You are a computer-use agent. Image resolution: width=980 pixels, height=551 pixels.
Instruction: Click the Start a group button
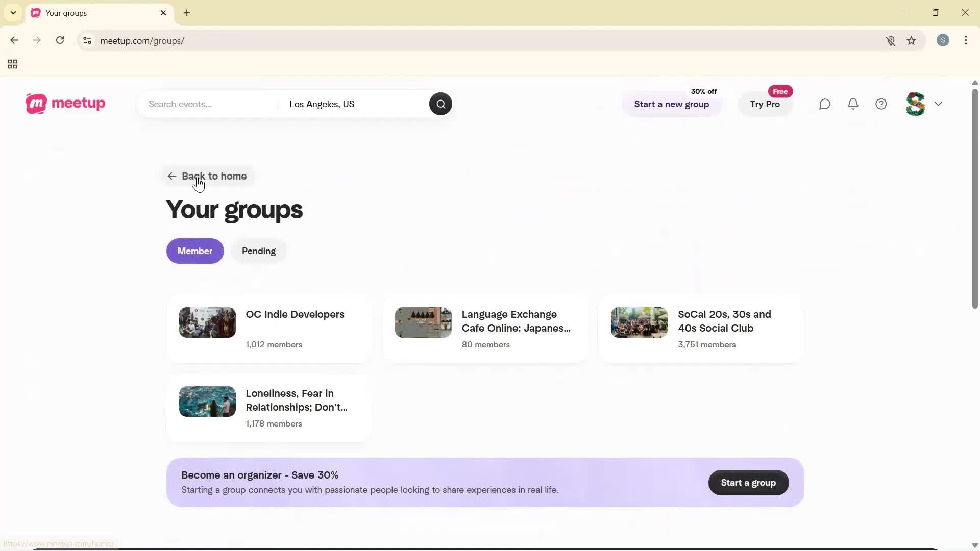(x=748, y=483)
